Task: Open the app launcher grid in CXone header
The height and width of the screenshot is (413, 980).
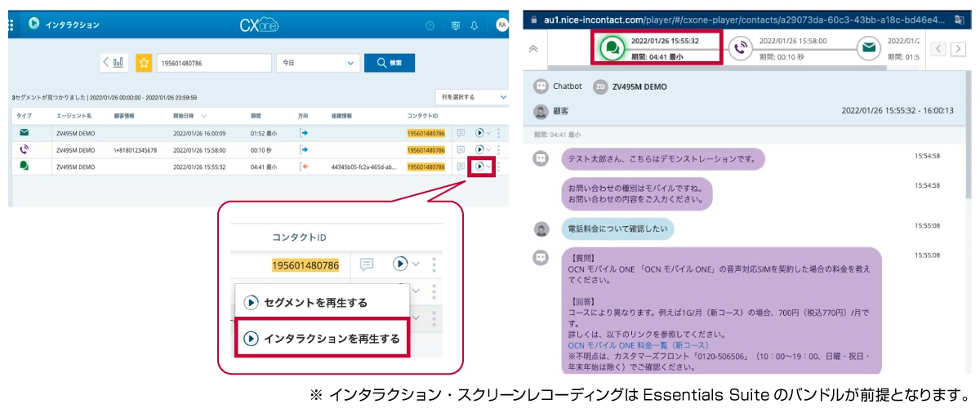Action: [11, 24]
